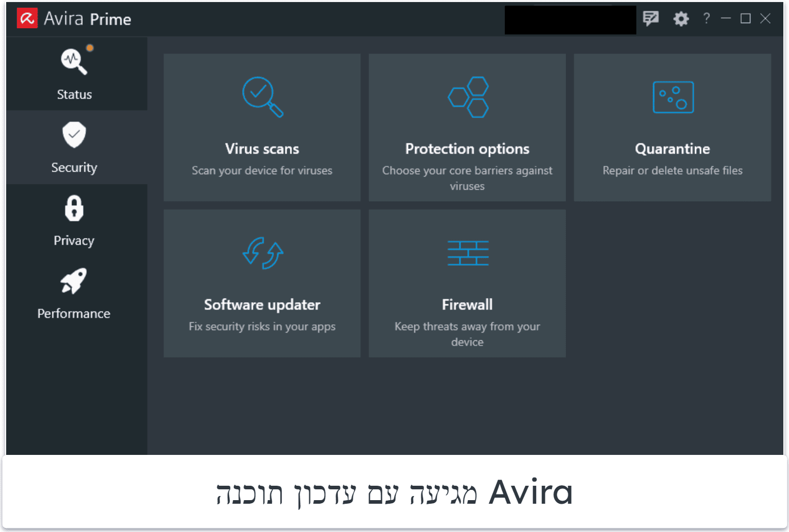This screenshot has height=532, width=789.
Task: Click the 'Avira Prime' window title text
Action: tap(87, 19)
